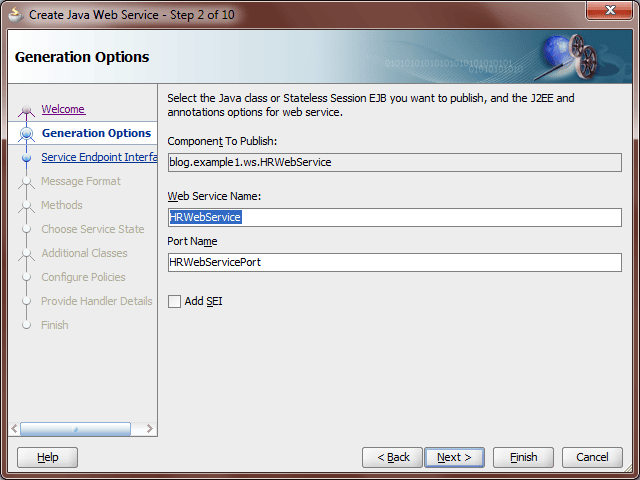The width and height of the screenshot is (640, 480).
Task: Click the Component To Publish field
Action: pyautogui.click(x=395, y=162)
